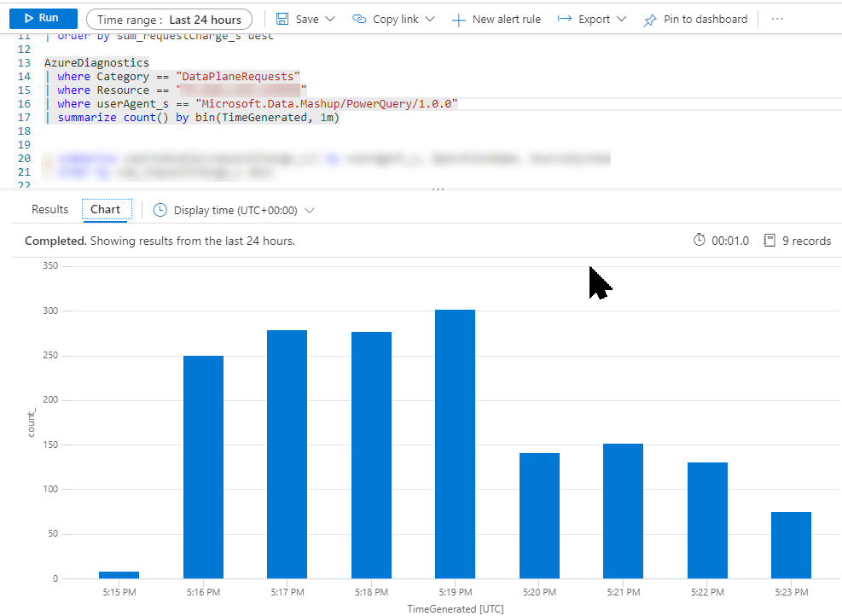Open the Copy link dropdown arrow

[x=429, y=19]
